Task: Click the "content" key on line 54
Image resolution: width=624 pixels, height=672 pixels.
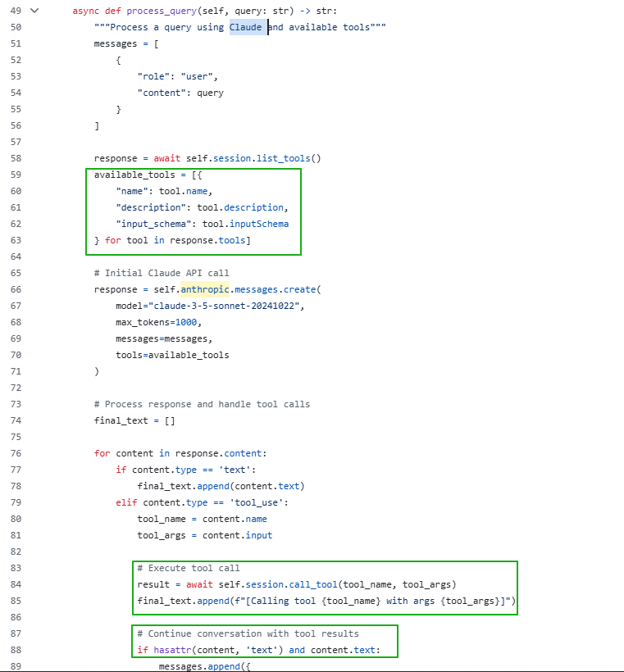Action: (162, 93)
